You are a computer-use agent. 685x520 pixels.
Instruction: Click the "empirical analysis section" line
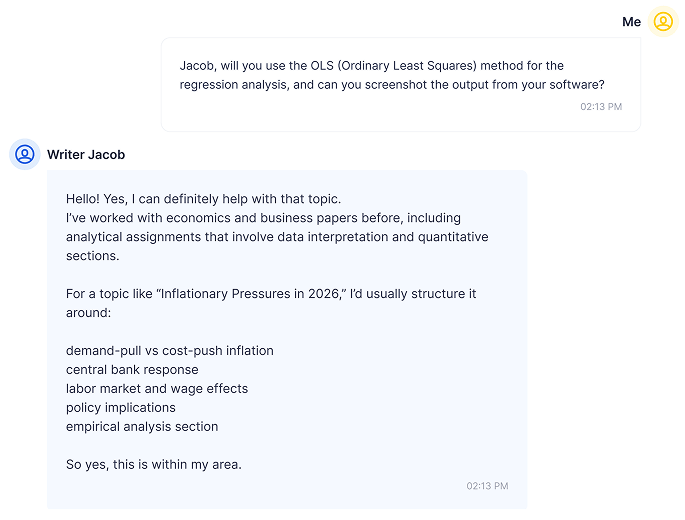142,427
